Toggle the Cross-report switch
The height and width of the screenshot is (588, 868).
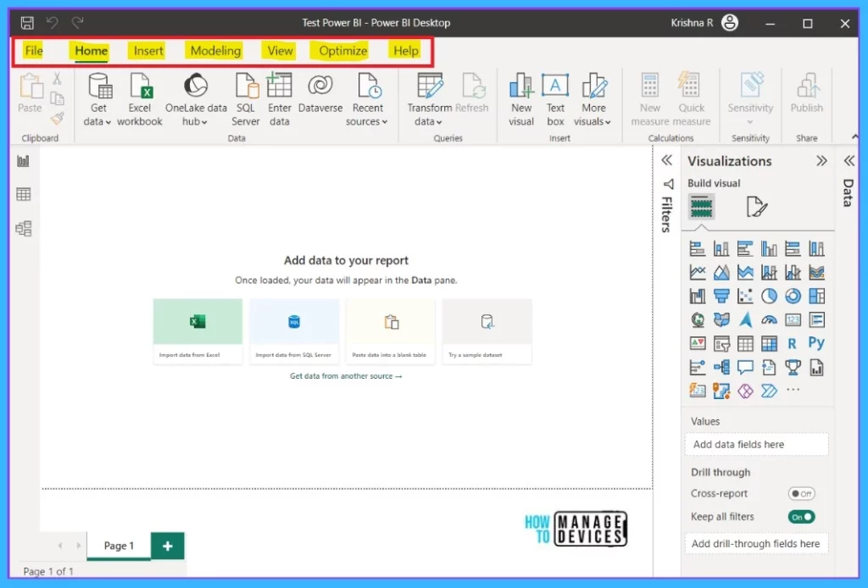point(802,493)
